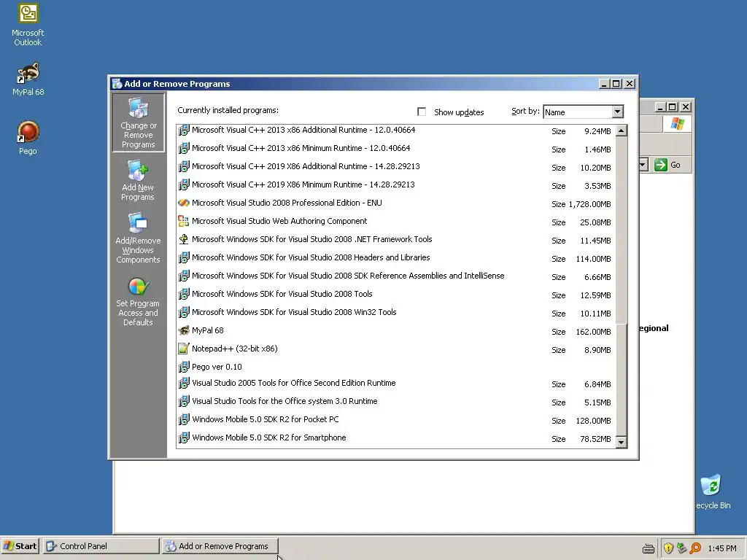747x560 pixels.
Task: Click Visual Studio Web Authoring Component icon
Action: (183, 221)
